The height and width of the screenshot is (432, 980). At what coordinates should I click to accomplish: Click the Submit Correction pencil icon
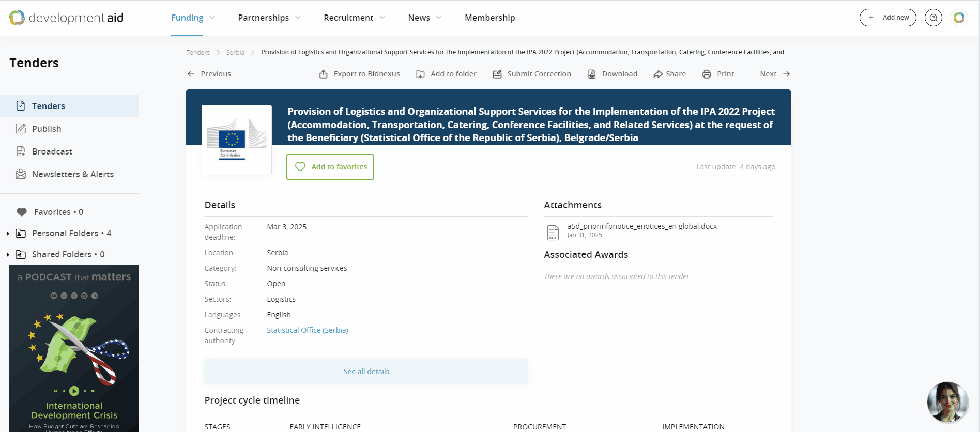(497, 74)
